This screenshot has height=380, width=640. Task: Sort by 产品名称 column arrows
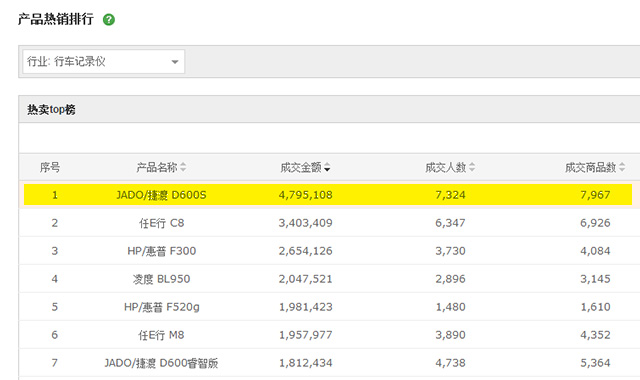[x=183, y=167]
